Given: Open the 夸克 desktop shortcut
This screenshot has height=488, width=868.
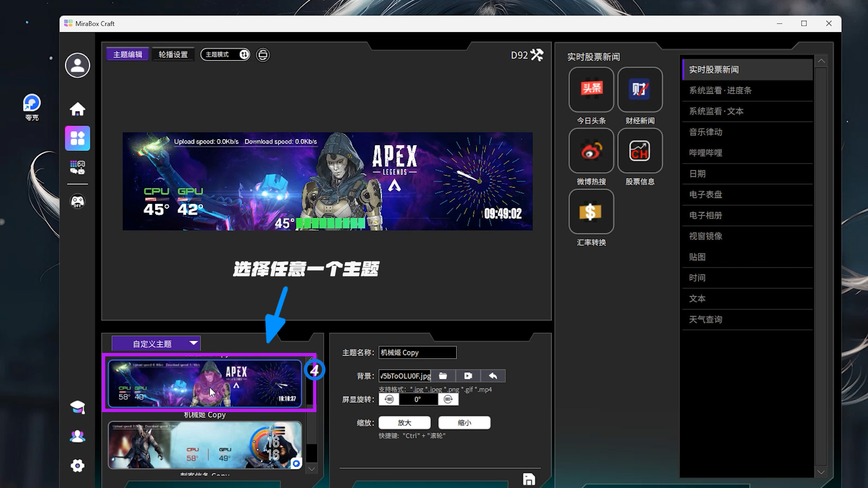Looking at the screenshot, I should [32, 107].
